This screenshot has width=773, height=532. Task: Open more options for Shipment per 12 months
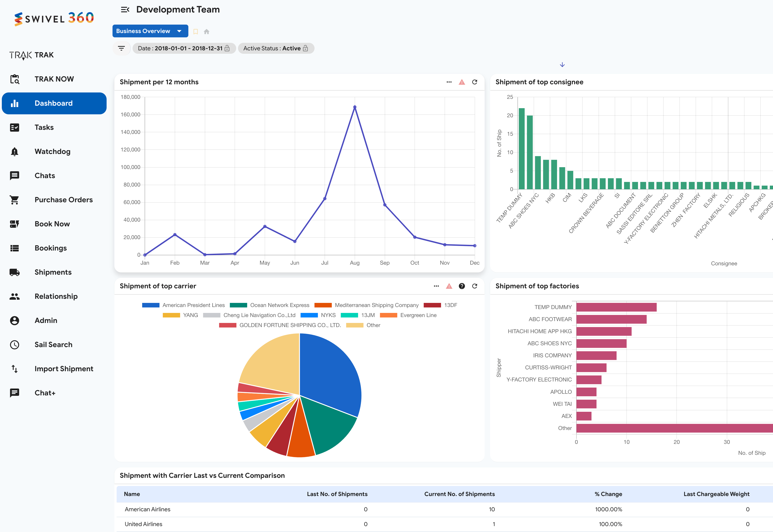click(x=449, y=82)
